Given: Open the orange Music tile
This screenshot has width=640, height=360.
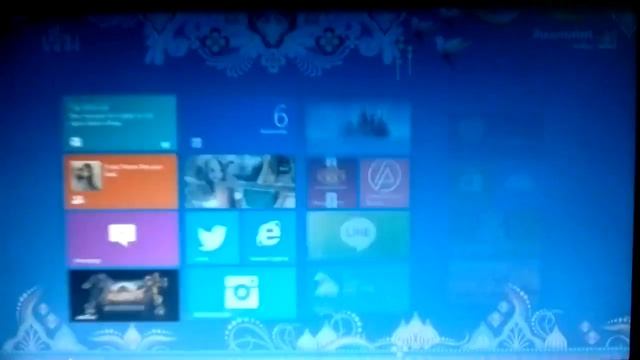Looking at the screenshot, I should click(x=121, y=182).
